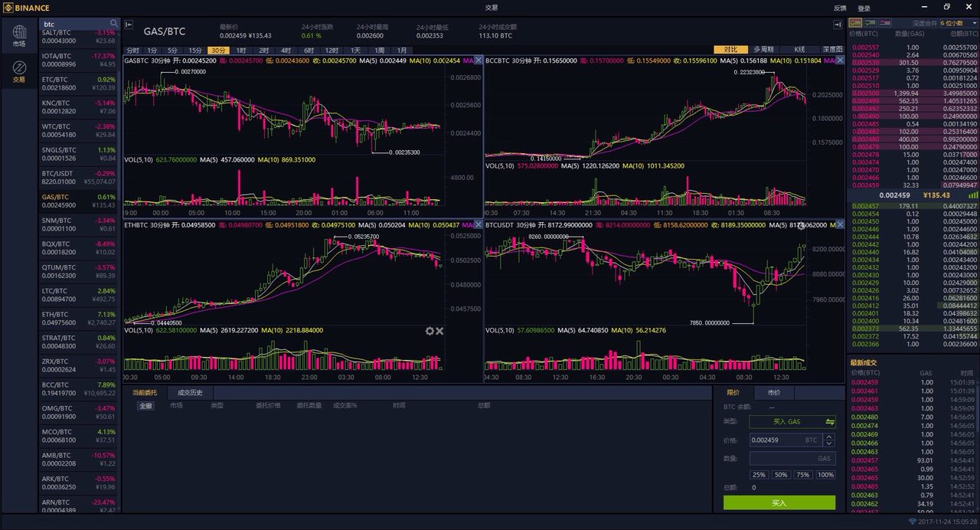Select 4时 chart interval

click(286, 50)
